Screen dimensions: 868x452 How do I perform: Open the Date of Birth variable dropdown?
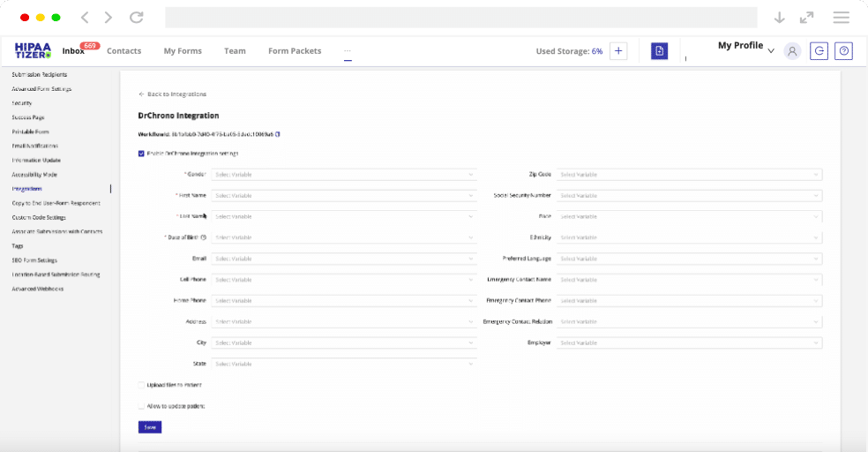[344, 237]
